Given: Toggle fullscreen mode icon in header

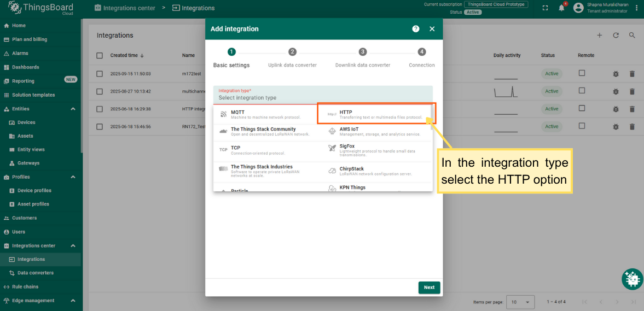Looking at the screenshot, I should pos(545,8).
